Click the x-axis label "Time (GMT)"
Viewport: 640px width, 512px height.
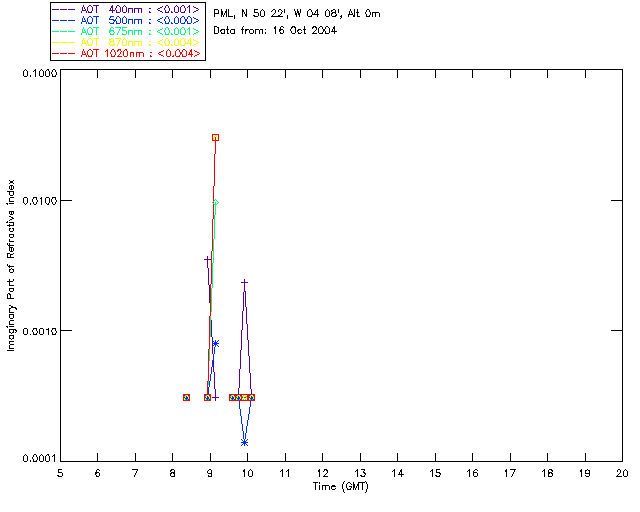(341, 487)
